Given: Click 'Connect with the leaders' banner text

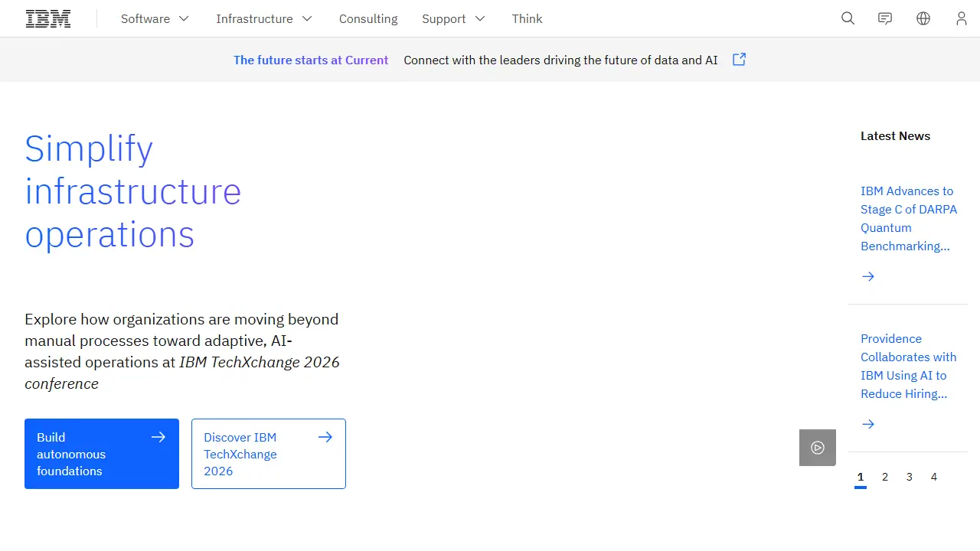Looking at the screenshot, I should (560, 60).
